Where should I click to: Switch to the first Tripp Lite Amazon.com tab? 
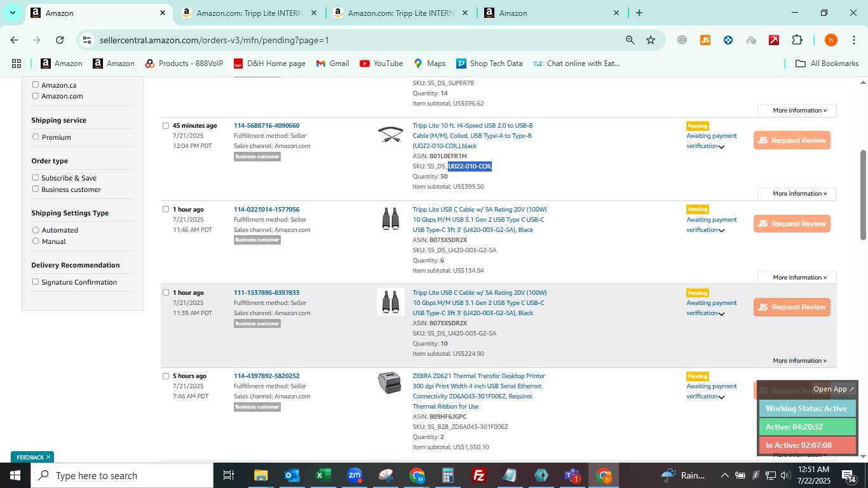248,13
